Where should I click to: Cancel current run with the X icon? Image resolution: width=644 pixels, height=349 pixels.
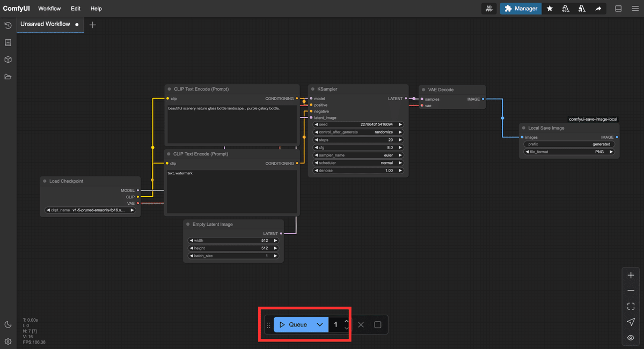coord(361,324)
